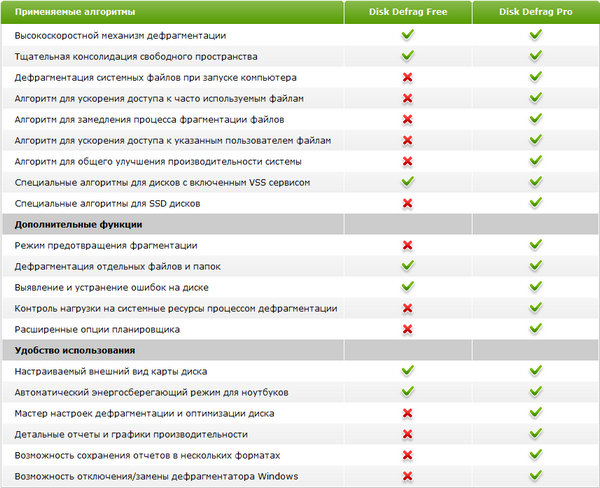
Task: Click the red cross for SSD algorithms in Free column
Action: click(407, 203)
